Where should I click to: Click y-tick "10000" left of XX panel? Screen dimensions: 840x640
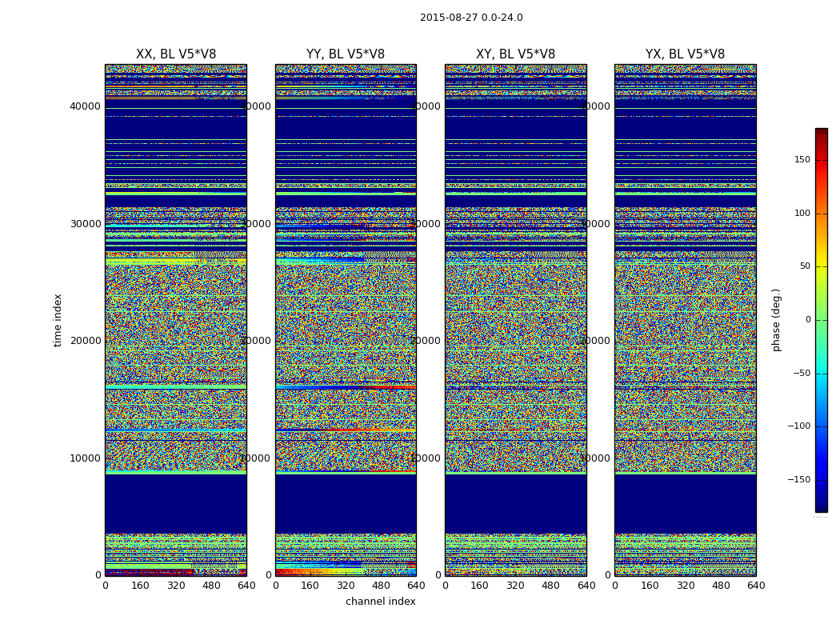coord(85,458)
